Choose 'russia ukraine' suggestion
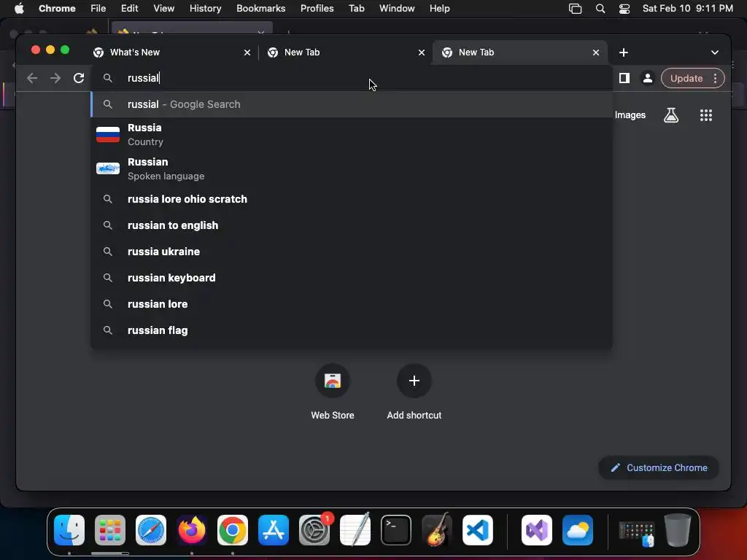The width and height of the screenshot is (747, 560). coord(352,252)
